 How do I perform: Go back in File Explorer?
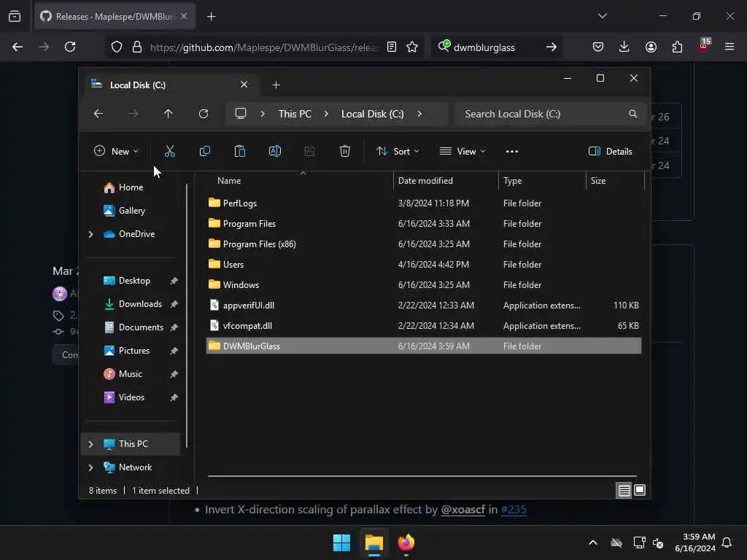98,114
